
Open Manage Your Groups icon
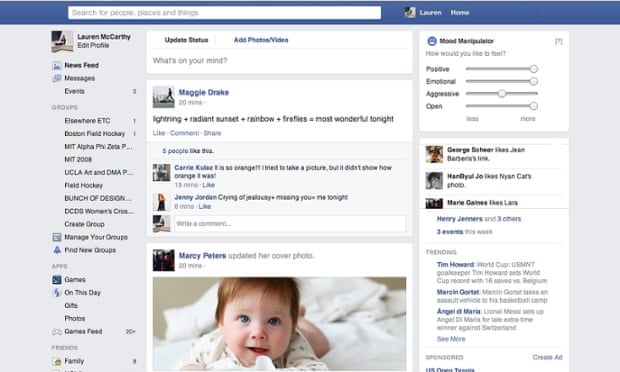57,237
